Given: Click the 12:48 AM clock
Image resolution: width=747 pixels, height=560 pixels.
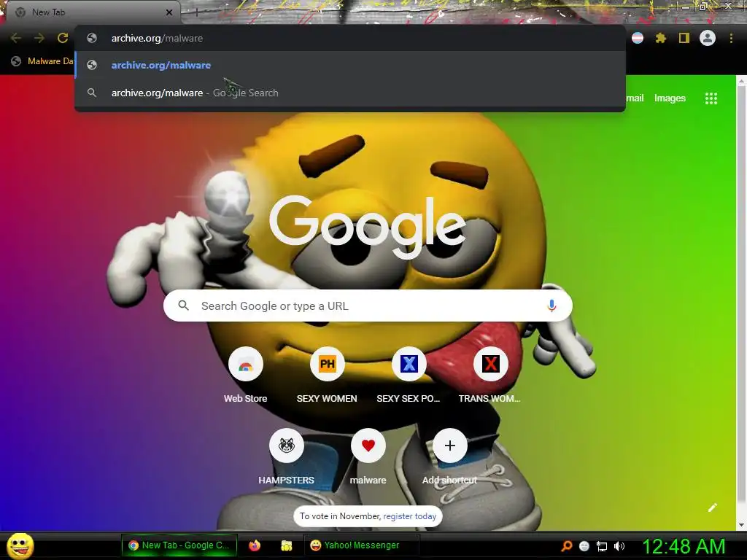Looking at the screenshot, I should [x=684, y=546].
